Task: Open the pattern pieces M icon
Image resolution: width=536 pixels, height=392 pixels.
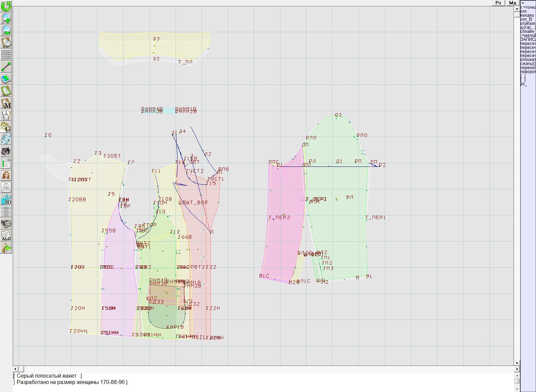Action: click(x=6, y=103)
